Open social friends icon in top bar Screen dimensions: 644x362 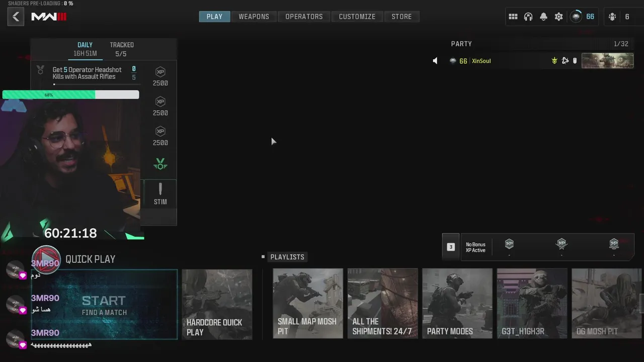612,17
